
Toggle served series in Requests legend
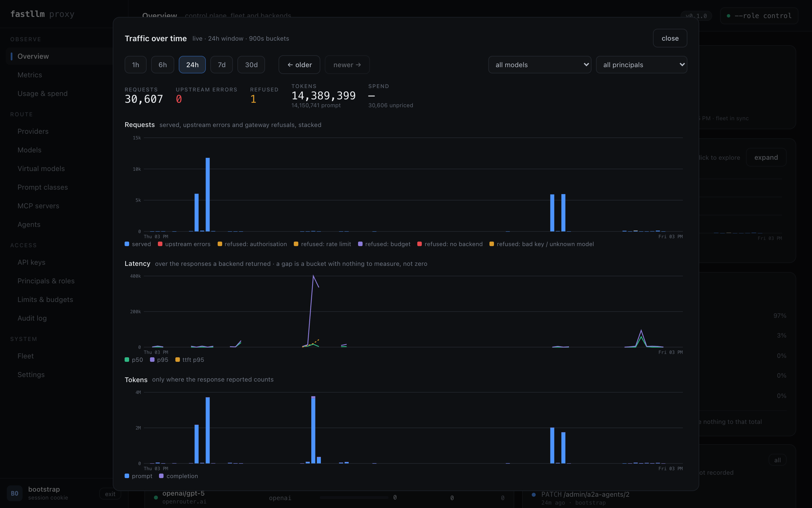coord(138,244)
